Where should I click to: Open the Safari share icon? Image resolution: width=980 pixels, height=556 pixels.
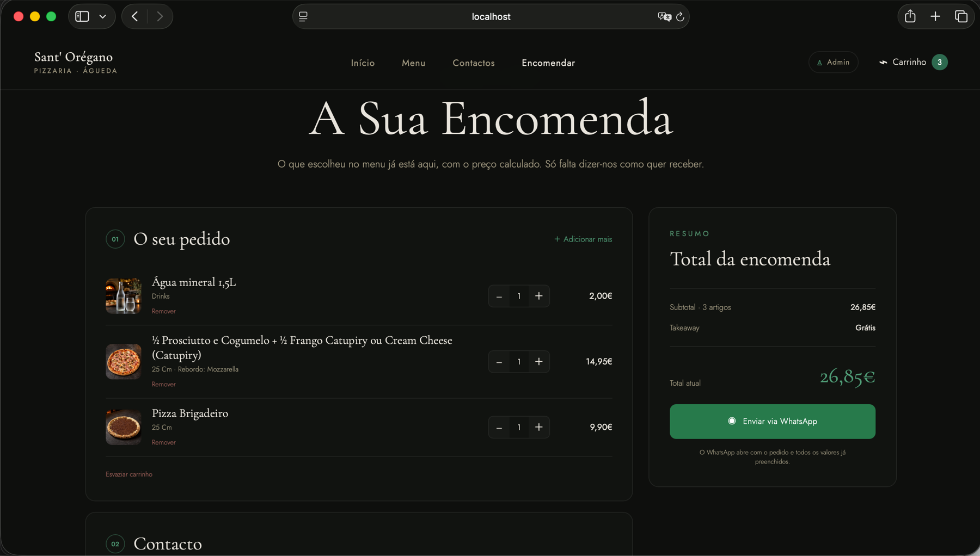[910, 16]
